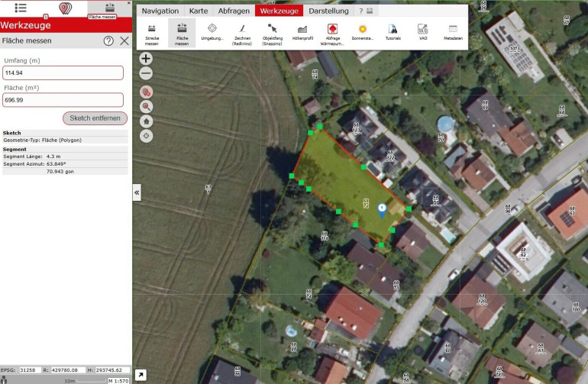This screenshot has width=588, height=384.
Task: Open the Tutorials icon
Action: [x=393, y=33]
